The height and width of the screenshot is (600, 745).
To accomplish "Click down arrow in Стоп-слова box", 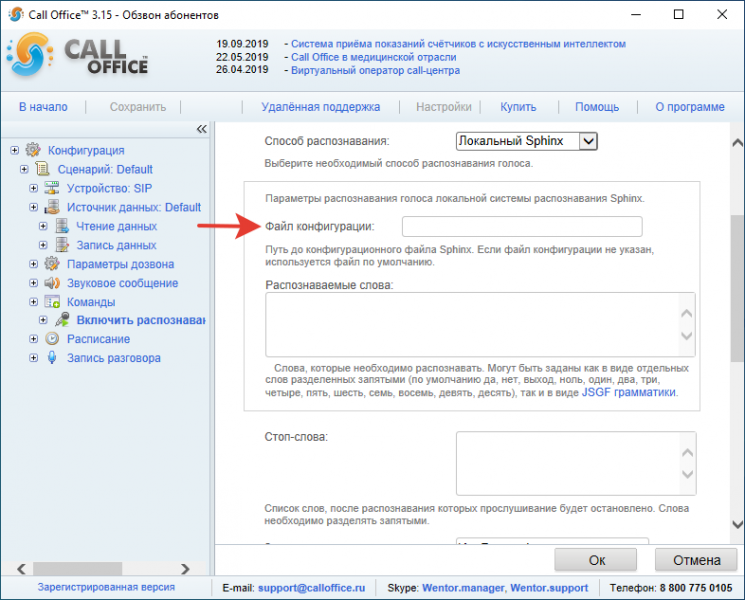I will (688, 474).
